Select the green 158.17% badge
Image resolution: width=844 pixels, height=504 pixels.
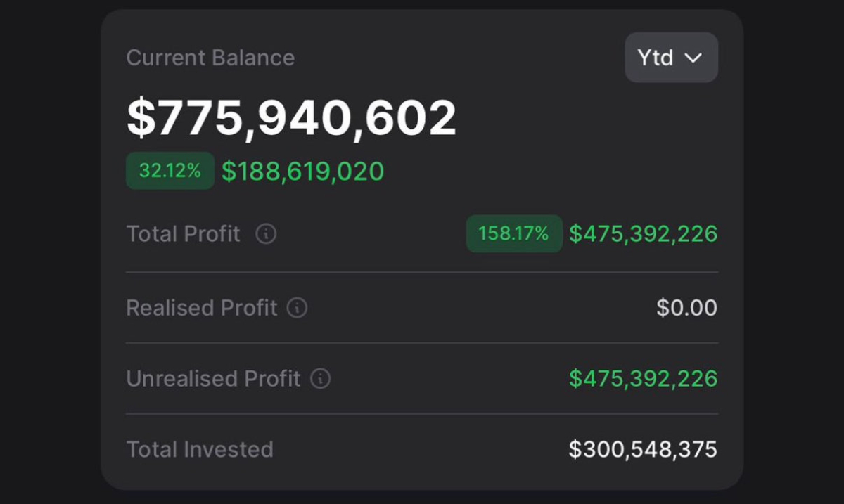513,233
